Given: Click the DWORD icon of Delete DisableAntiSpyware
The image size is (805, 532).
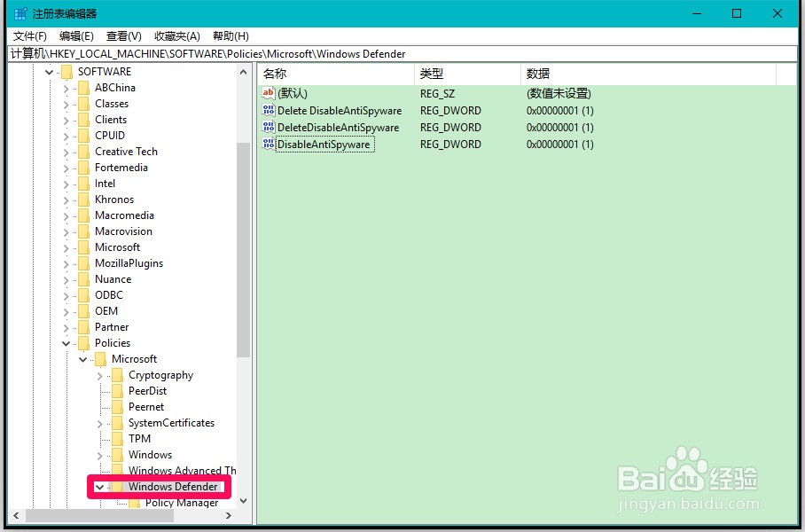Looking at the screenshot, I should pos(268,110).
